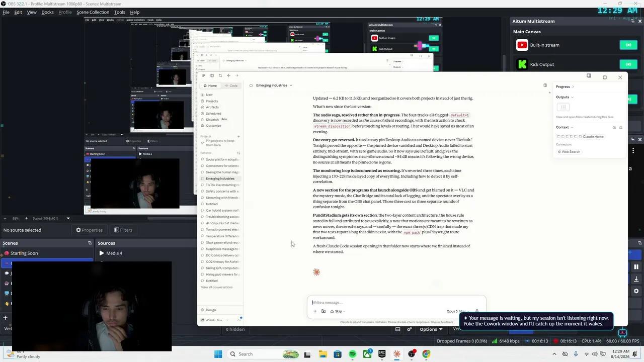The width and height of the screenshot is (644, 362).
Task: Click the download icon in OBS controls
Action: tap(636, 279)
